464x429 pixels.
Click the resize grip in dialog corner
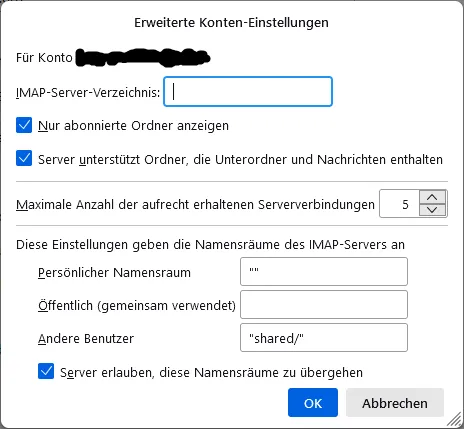click(455, 420)
